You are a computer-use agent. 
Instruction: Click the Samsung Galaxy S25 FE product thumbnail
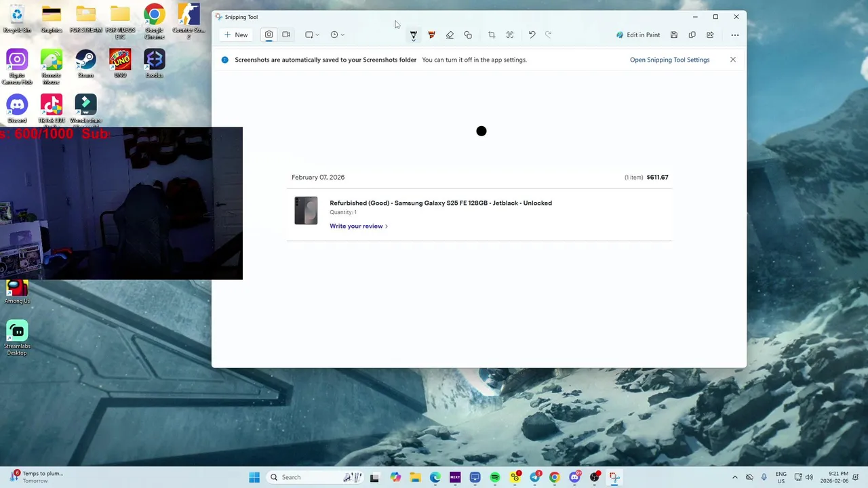click(306, 211)
